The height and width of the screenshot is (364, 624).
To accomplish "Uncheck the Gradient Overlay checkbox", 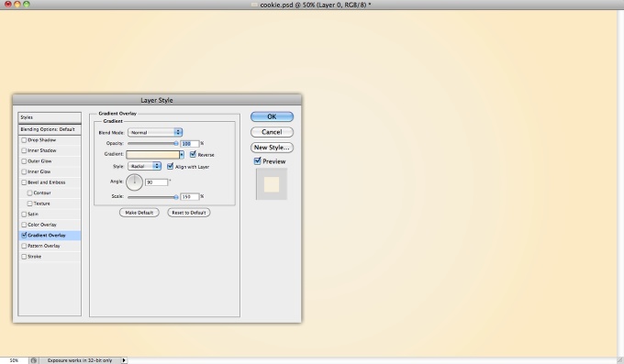I will [x=24, y=235].
